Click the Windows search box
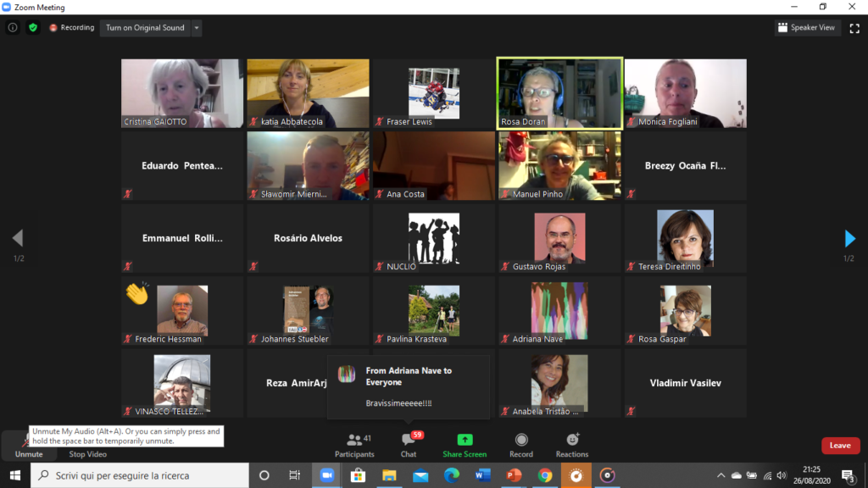This screenshot has height=488, width=868. (140, 475)
